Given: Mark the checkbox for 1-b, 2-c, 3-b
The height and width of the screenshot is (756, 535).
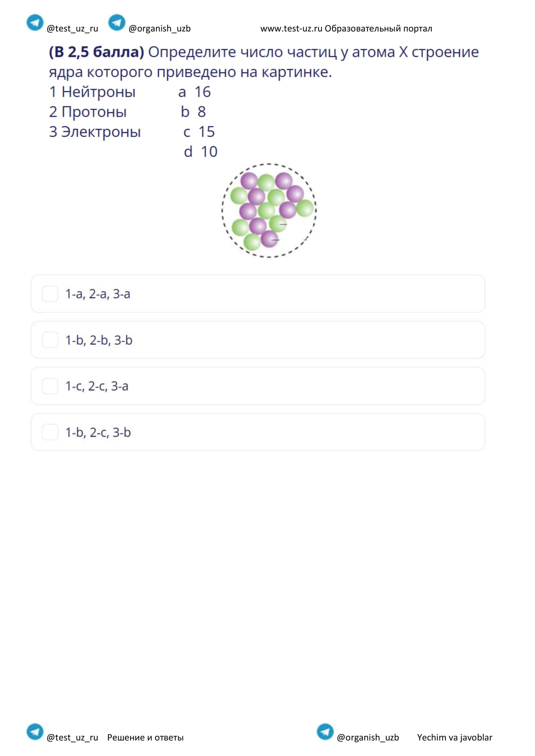Looking at the screenshot, I should tap(50, 432).
